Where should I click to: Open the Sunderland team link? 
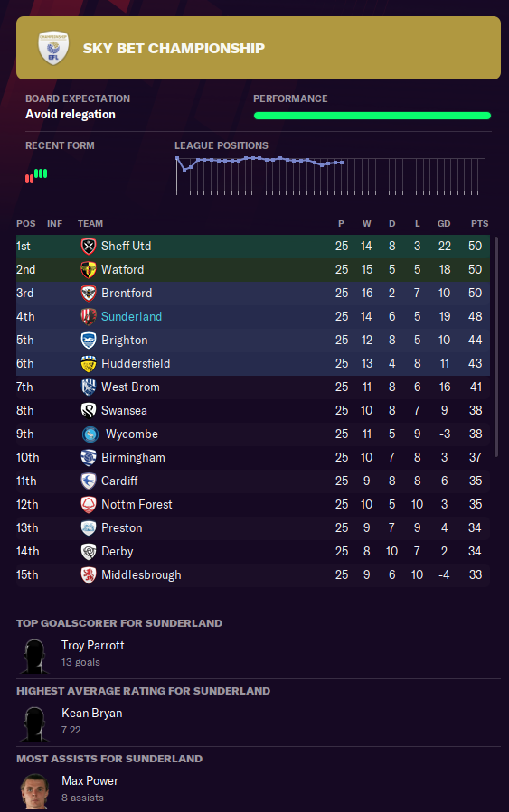tap(132, 316)
